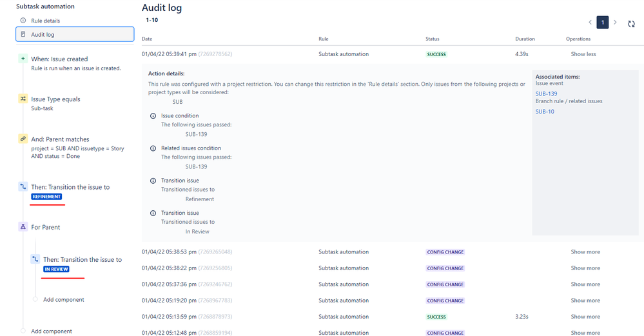Open related issue SUB-10 link
This screenshot has height=336, width=644.
click(545, 112)
